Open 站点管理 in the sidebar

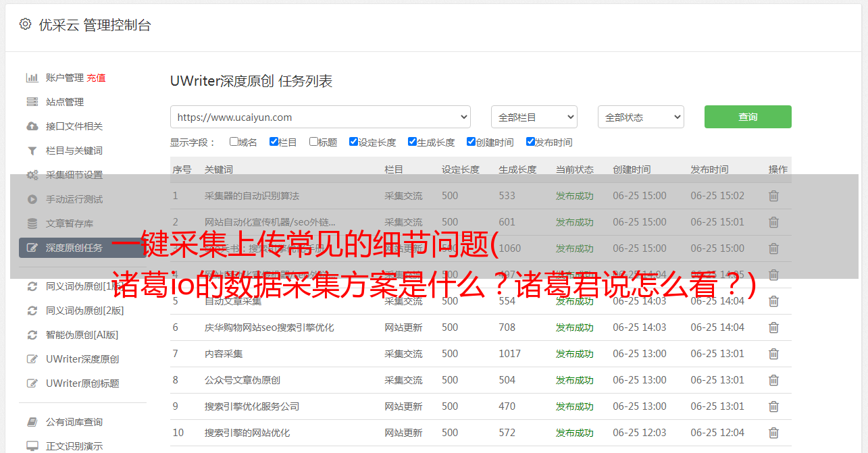tap(65, 102)
